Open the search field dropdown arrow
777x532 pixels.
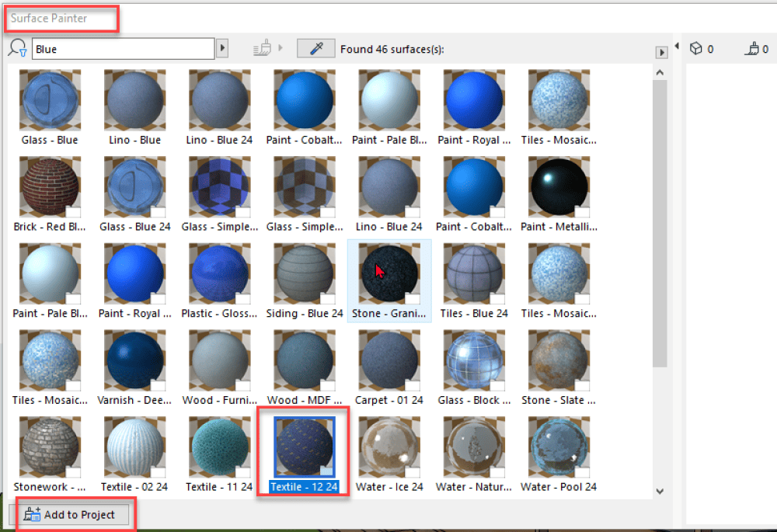[223, 49]
